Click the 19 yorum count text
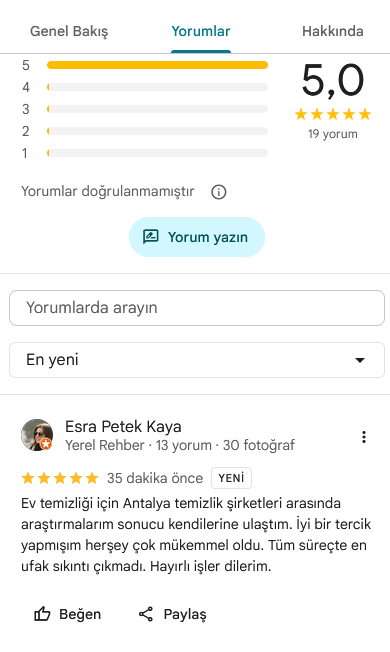Screen dimensions: 390x652 point(333,134)
